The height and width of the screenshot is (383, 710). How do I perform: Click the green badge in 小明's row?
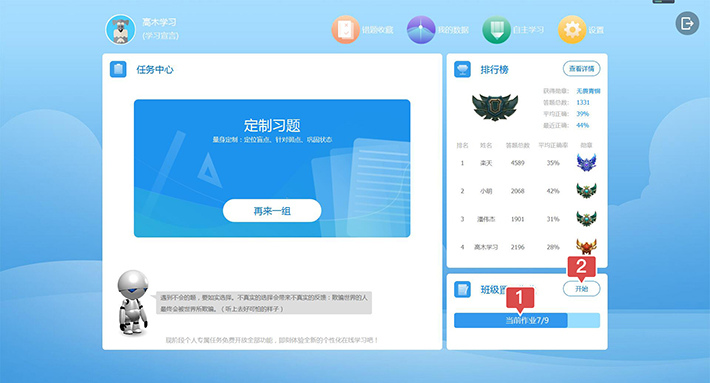[x=586, y=191]
